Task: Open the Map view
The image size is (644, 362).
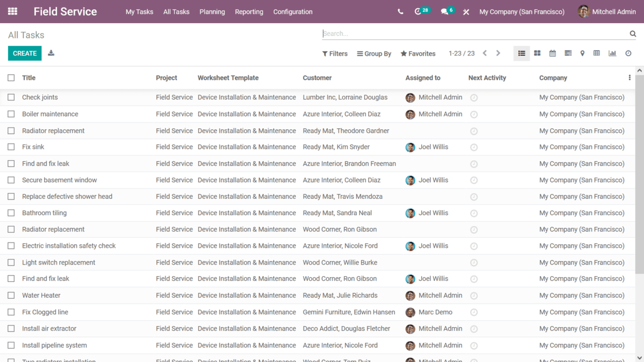Action: coord(582,53)
